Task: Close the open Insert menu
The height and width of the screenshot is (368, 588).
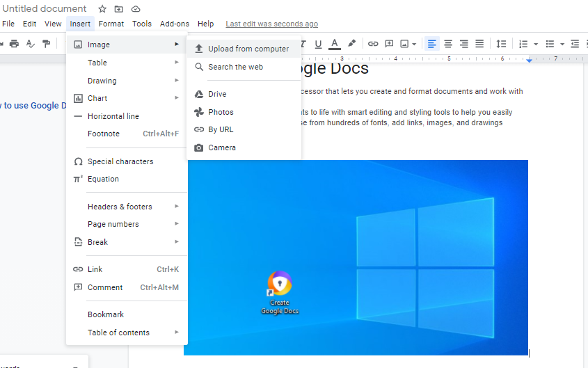Action: pyautogui.click(x=80, y=24)
